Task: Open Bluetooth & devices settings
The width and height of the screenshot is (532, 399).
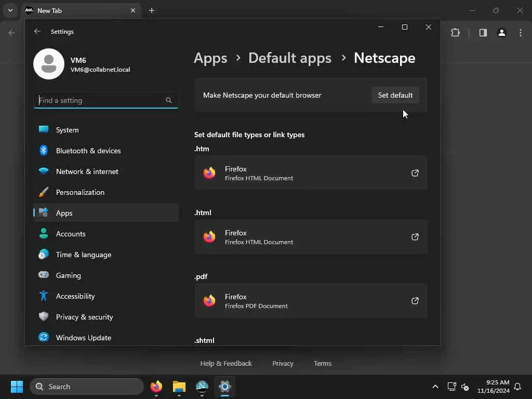Action: tap(106, 150)
